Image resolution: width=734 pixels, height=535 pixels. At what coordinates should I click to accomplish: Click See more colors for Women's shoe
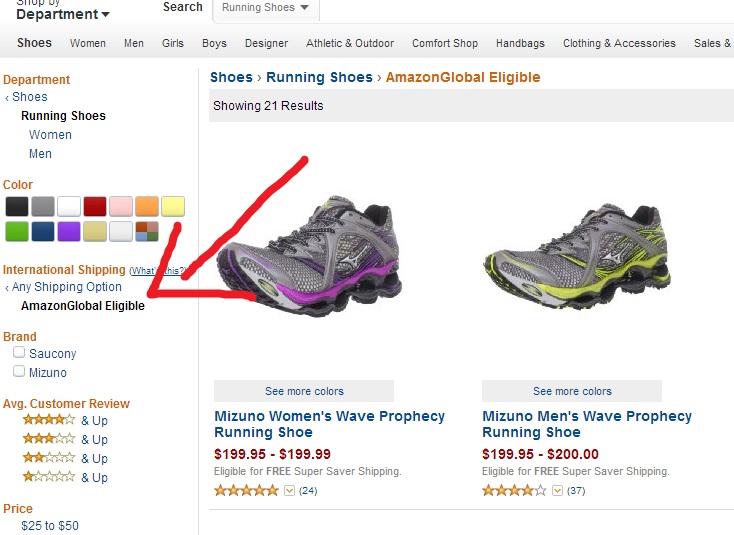coord(304,391)
